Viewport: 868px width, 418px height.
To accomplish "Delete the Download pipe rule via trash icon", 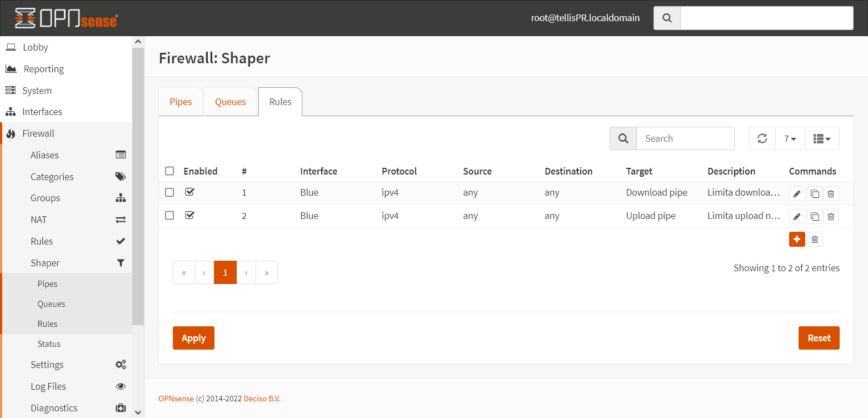I will click(x=831, y=193).
